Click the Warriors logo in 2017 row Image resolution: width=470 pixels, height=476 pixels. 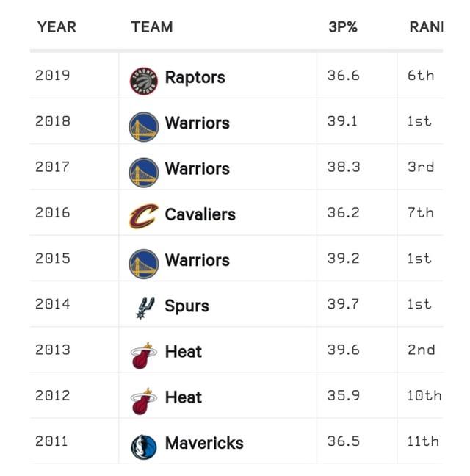[x=144, y=172]
